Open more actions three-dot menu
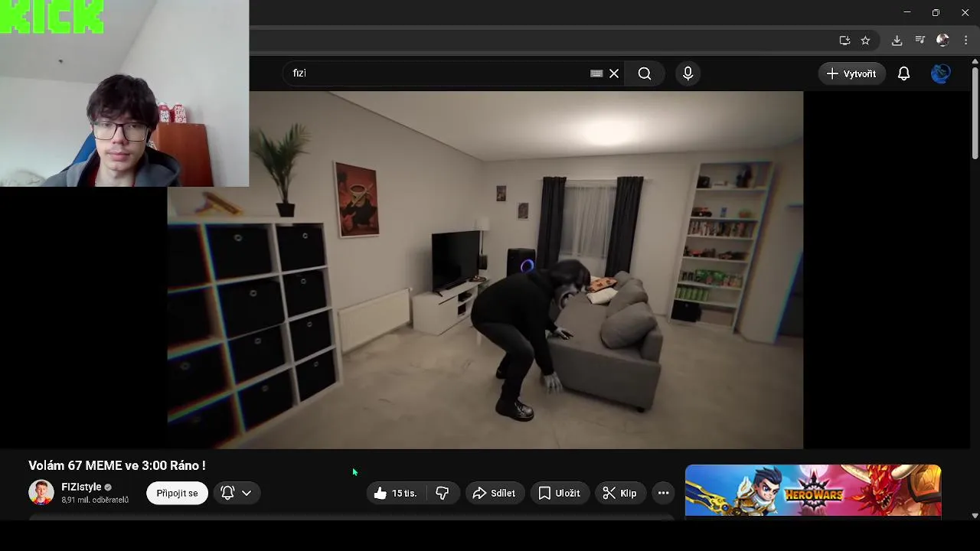The image size is (980, 551). point(664,493)
